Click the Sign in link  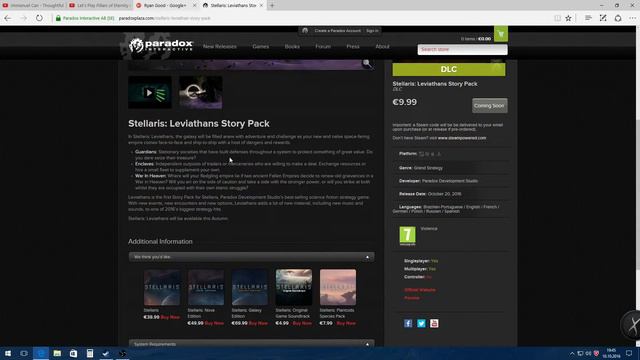click(372, 31)
